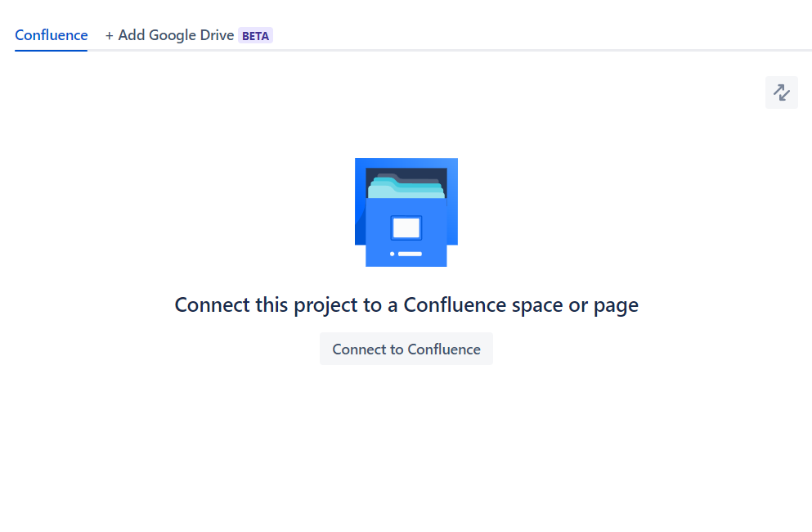Open the Confluence tab
812x532 pixels.
(x=52, y=35)
